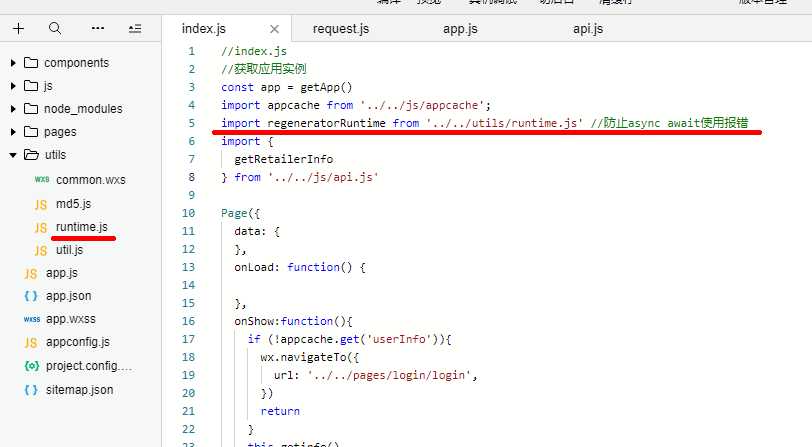Click the Page({ call on line 10
Viewport: 812px width, 447px height.
pos(240,213)
